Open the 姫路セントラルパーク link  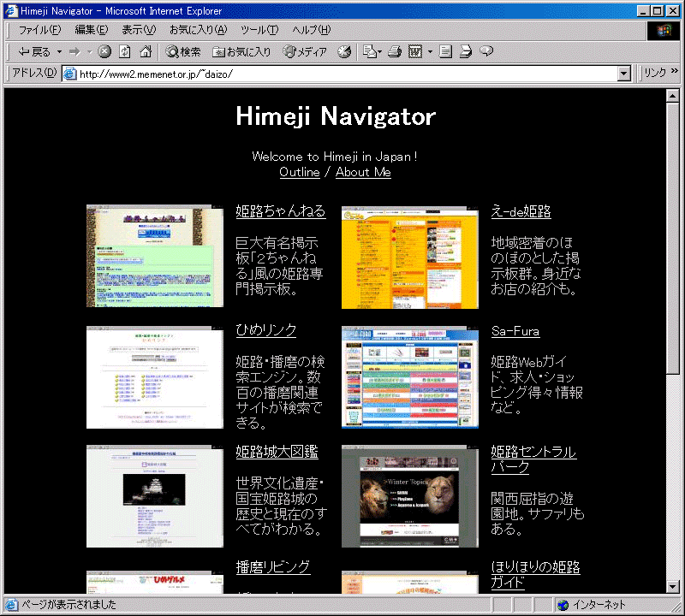click(x=533, y=459)
